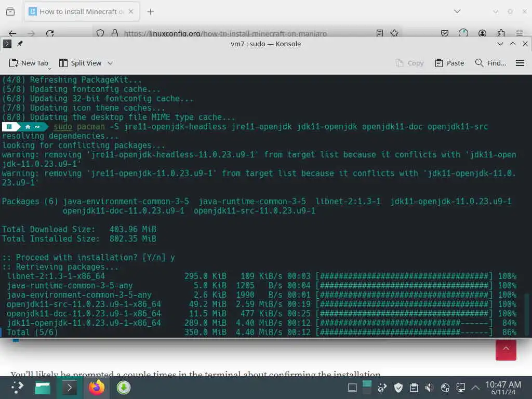
Task: Click the tracking protection shield in address bar
Action: 100,33
